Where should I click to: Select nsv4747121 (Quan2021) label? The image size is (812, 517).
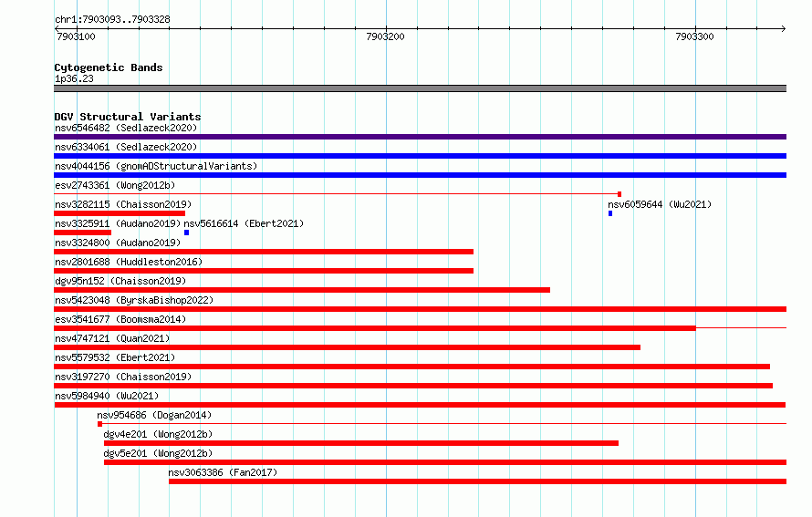pos(112,338)
